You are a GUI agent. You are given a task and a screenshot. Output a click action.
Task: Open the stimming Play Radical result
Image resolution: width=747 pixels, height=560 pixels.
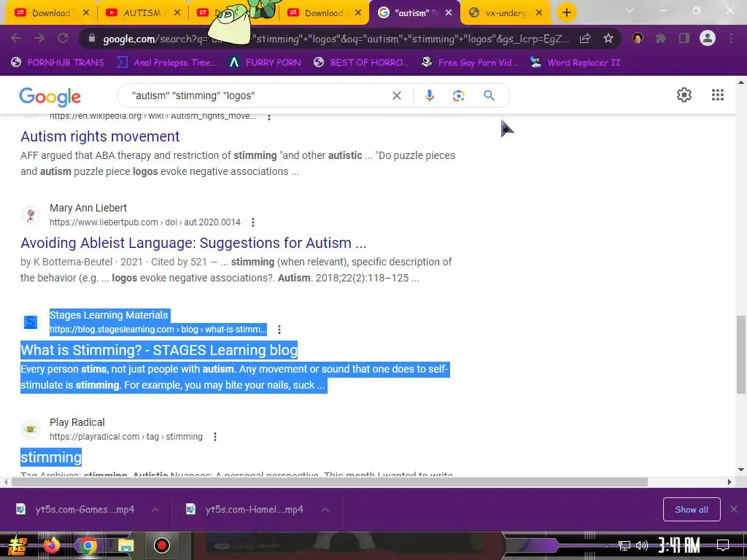tap(51, 458)
